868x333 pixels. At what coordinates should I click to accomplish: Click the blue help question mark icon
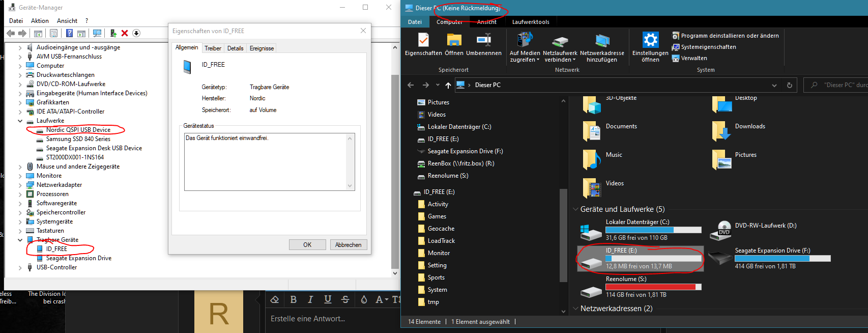[x=69, y=33]
